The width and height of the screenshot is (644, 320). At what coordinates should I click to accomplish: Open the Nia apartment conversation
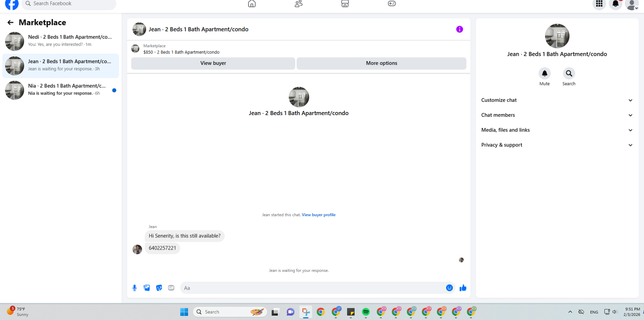tap(61, 90)
